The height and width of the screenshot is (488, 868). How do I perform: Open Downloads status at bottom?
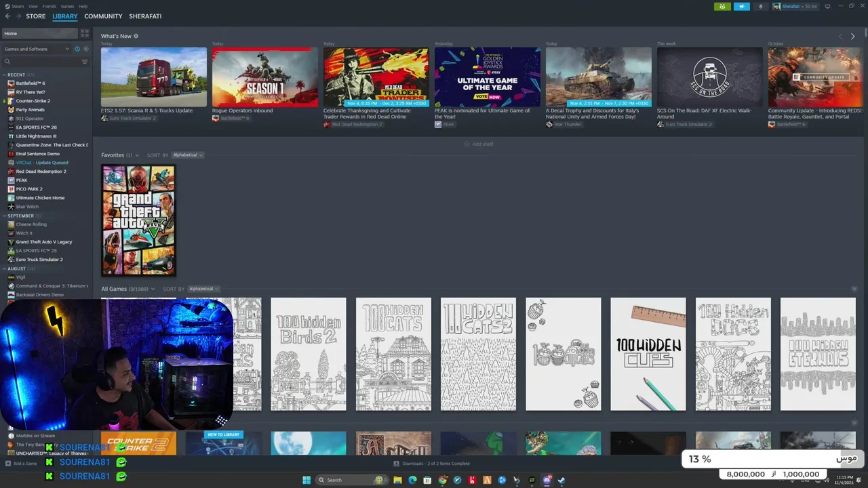pos(431,464)
